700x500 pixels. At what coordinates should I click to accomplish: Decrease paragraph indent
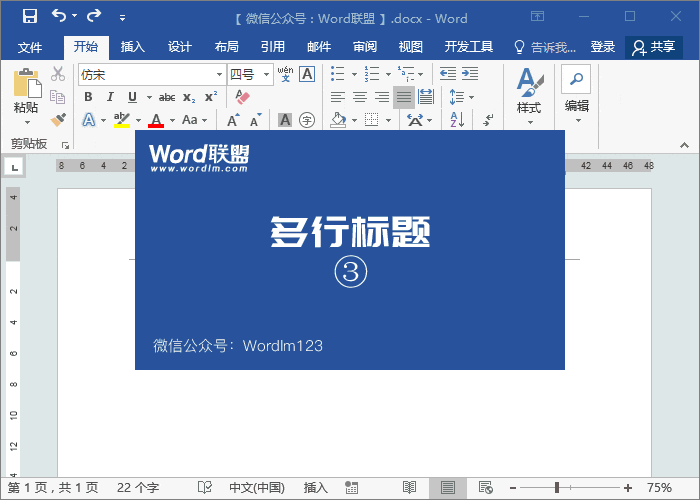pos(448,73)
